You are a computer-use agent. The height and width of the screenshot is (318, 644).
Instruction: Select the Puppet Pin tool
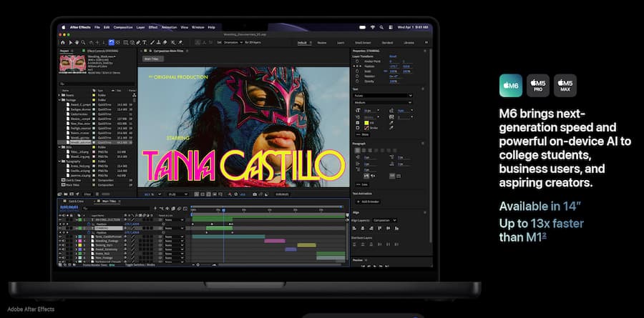(180, 42)
